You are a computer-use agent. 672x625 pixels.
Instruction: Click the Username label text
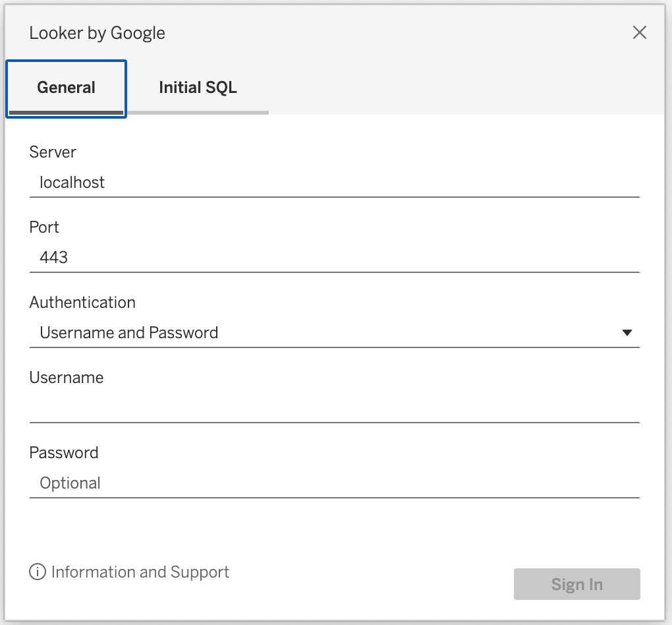tap(66, 378)
